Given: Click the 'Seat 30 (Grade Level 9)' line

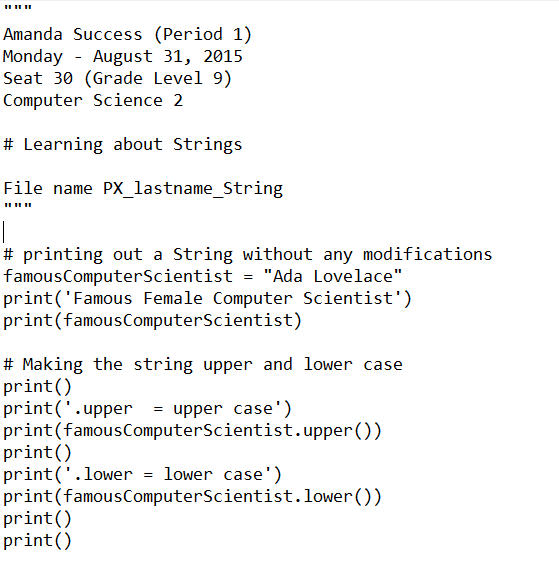Looking at the screenshot, I should coord(117,79).
